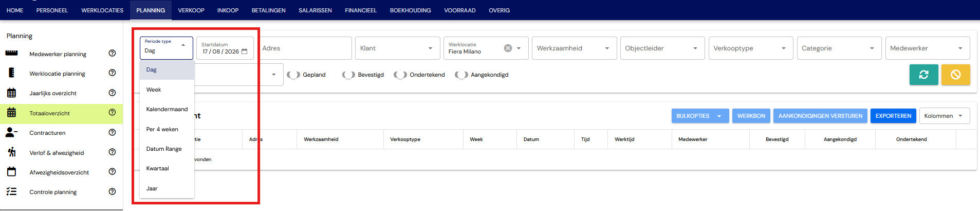The height and width of the screenshot is (211, 980).
Task: Click the Controle planning checklist icon
Action: coord(11,191)
